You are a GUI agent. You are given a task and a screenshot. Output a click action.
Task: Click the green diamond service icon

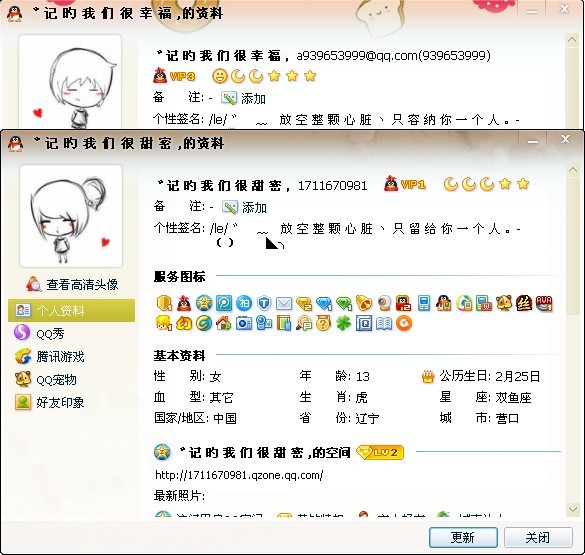pyautogui.click(x=344, y=304)
